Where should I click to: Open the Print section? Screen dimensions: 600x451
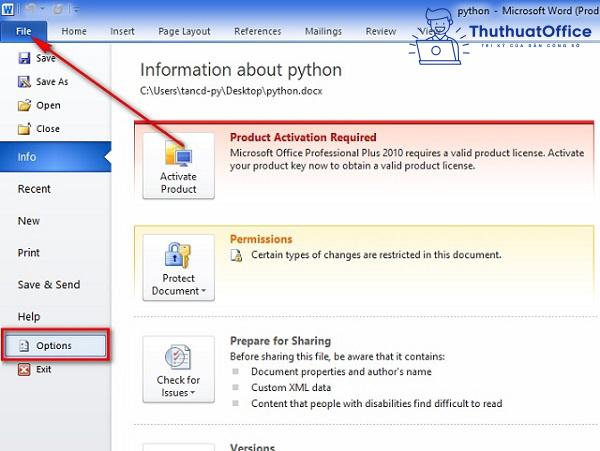tap(29, 253)
